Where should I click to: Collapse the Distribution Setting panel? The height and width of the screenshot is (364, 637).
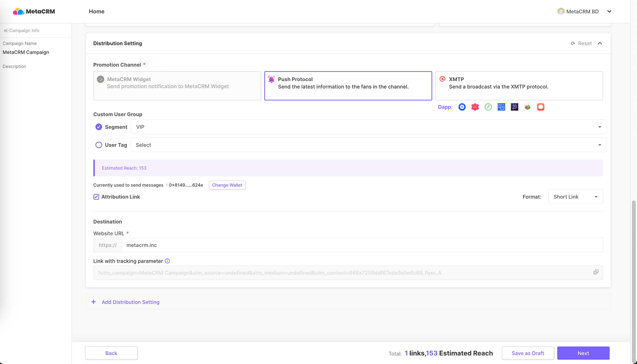tap(600, 44)
